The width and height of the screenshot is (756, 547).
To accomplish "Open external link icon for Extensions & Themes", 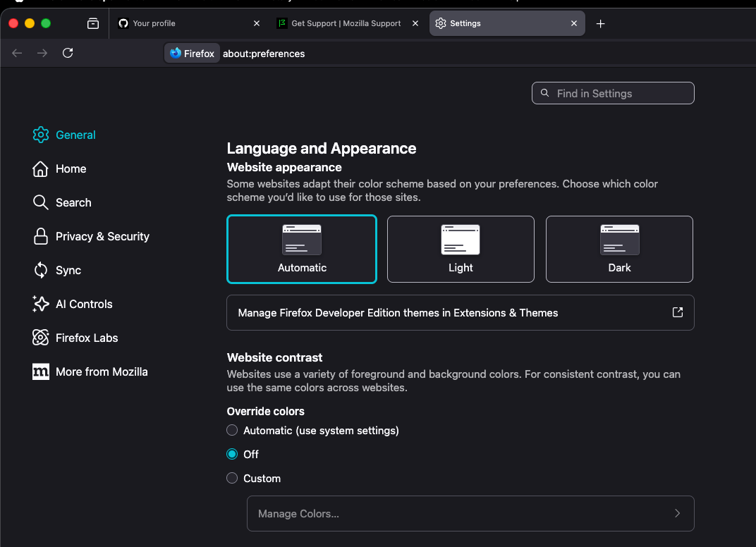I will [677, 312].
